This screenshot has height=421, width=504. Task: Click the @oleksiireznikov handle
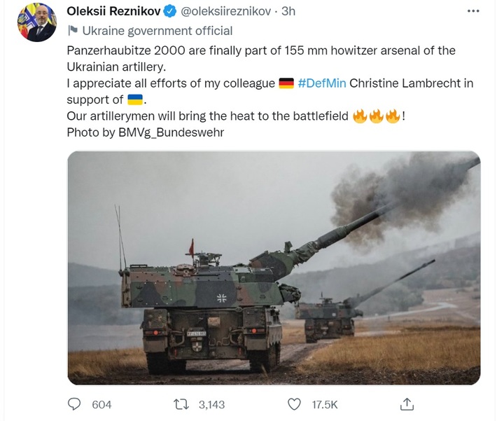(227, 12)
